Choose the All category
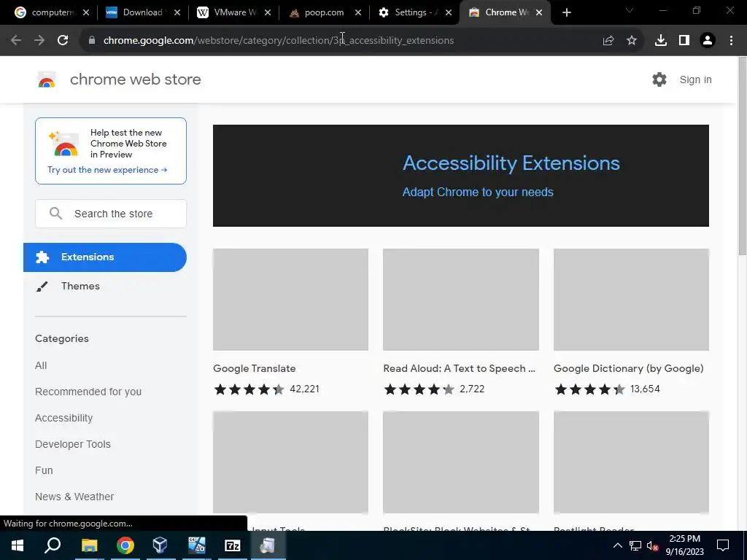The width and height of the screenshot is (747, 560). point(41,365)
